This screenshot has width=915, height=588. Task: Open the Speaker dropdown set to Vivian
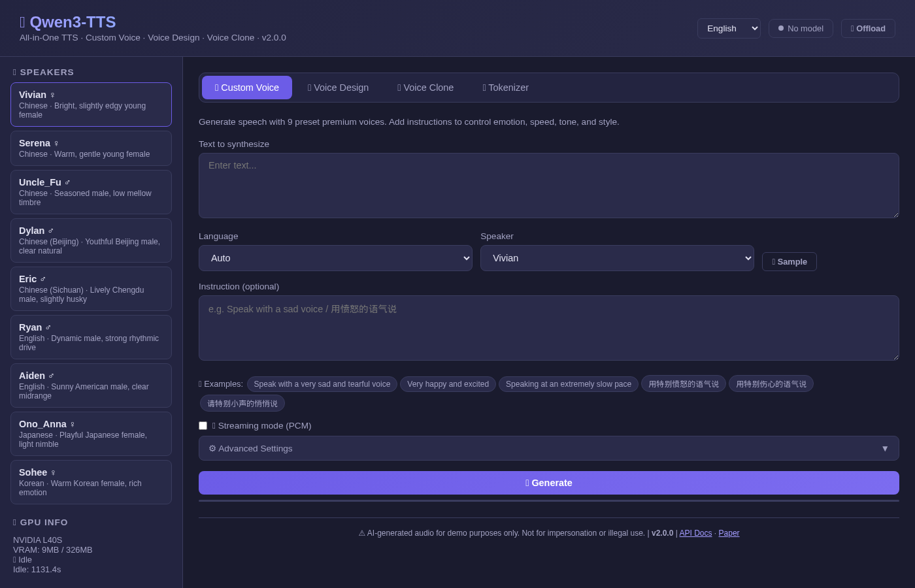[617, 258]
